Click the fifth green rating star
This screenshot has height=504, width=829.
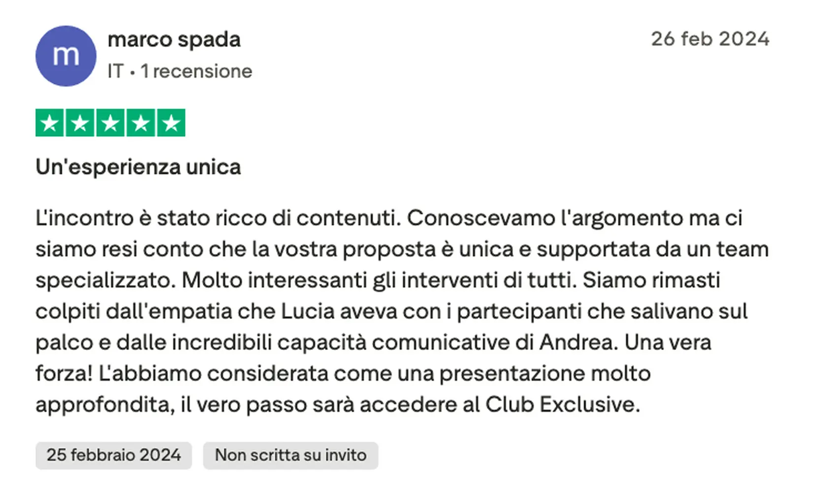(171, 123)
